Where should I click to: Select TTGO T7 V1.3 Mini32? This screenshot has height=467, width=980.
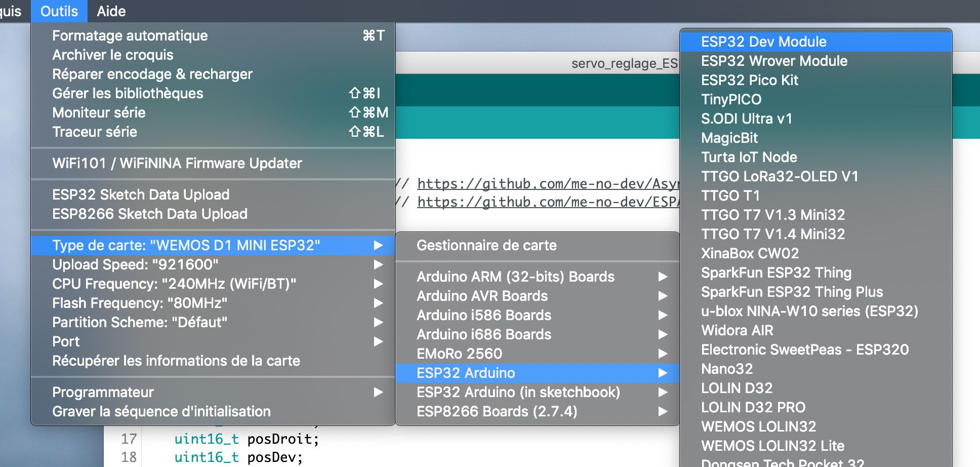pos(816,215)
